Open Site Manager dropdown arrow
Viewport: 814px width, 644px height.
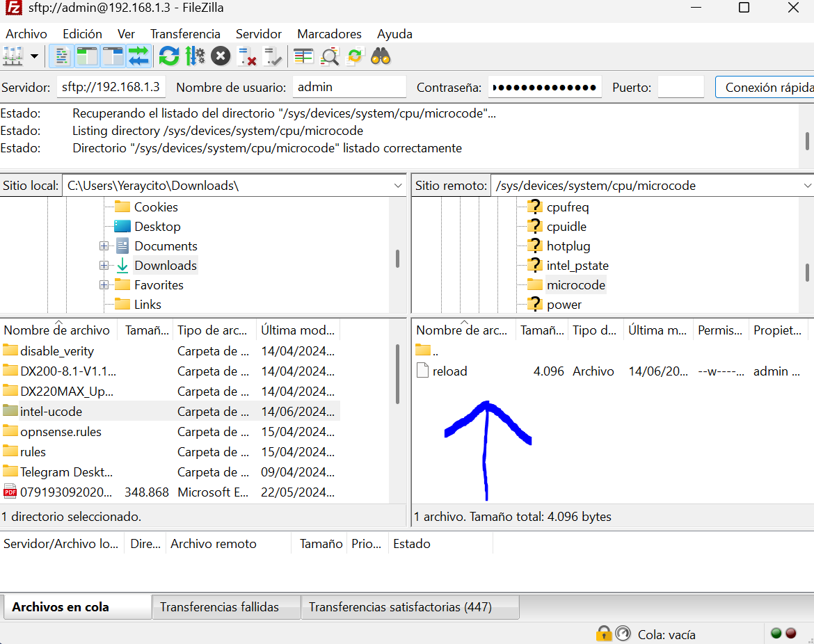34,56
